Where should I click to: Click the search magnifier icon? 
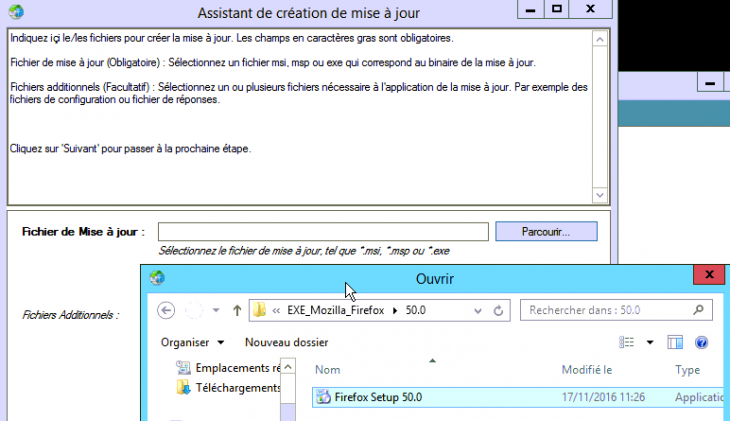(698, 310)
